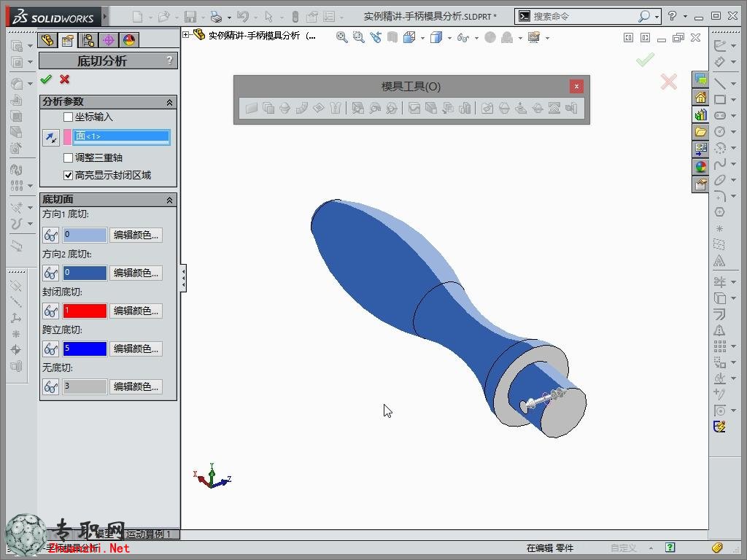
Task: Open View Orientation cube dropdown
Action: tap(422, 38)
